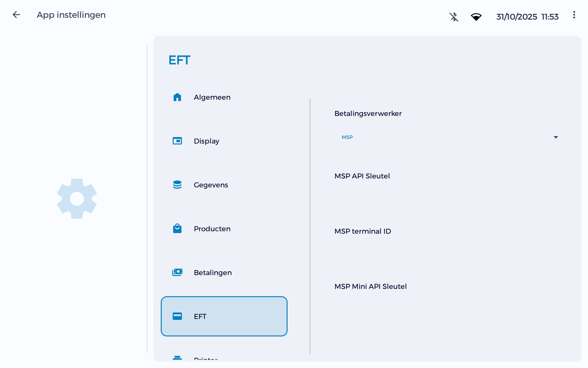Click the EFT card icon
Viewport: 588px width, 368px height.
coord(177,316)
